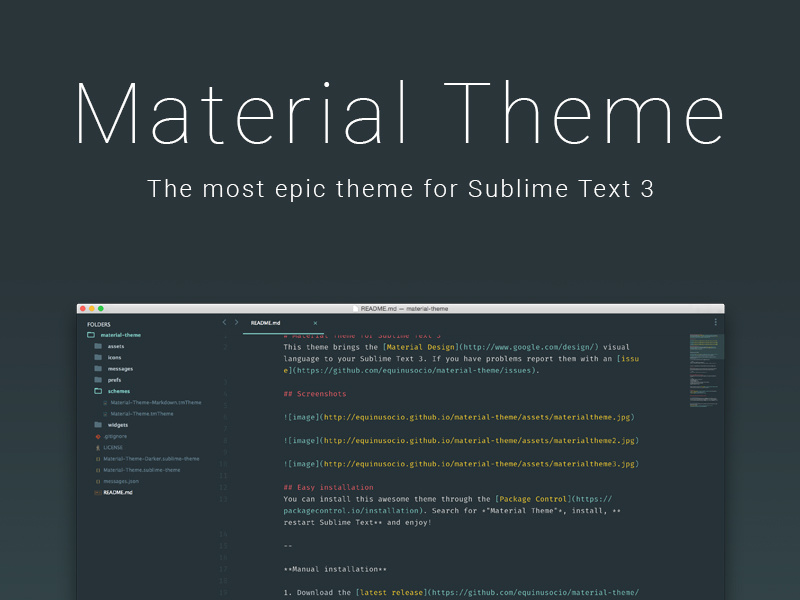Open Material-Theme.tmTheme in schemes folder
This screenshot has height=600, width=800.
[138, 414]
